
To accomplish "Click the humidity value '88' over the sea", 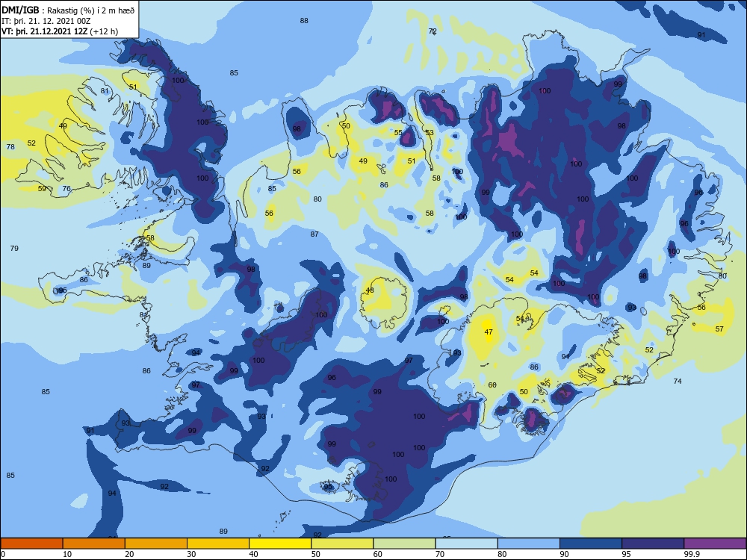I will [304, 20].
